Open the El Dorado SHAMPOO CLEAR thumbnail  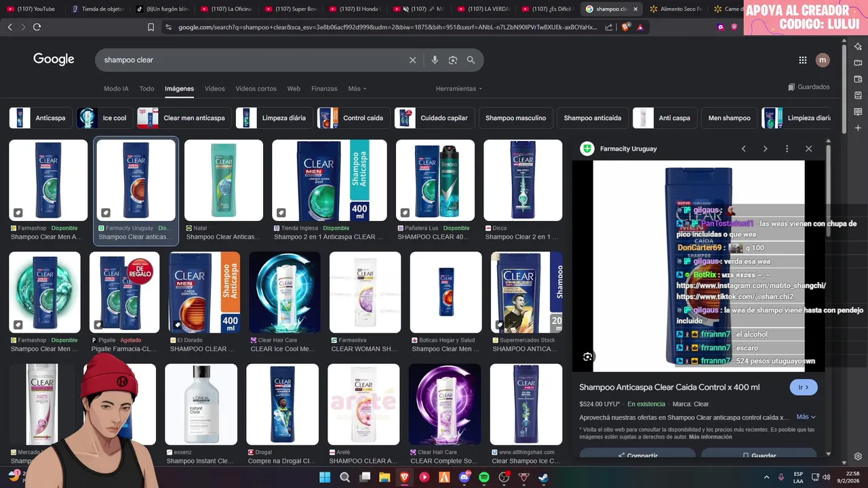[205, 292]
